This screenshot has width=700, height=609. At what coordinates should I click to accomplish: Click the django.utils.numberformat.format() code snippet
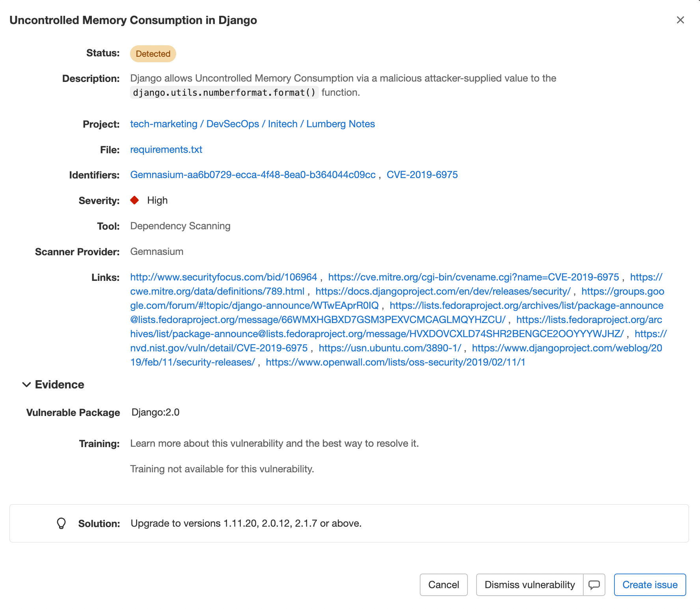pos(224,93)
